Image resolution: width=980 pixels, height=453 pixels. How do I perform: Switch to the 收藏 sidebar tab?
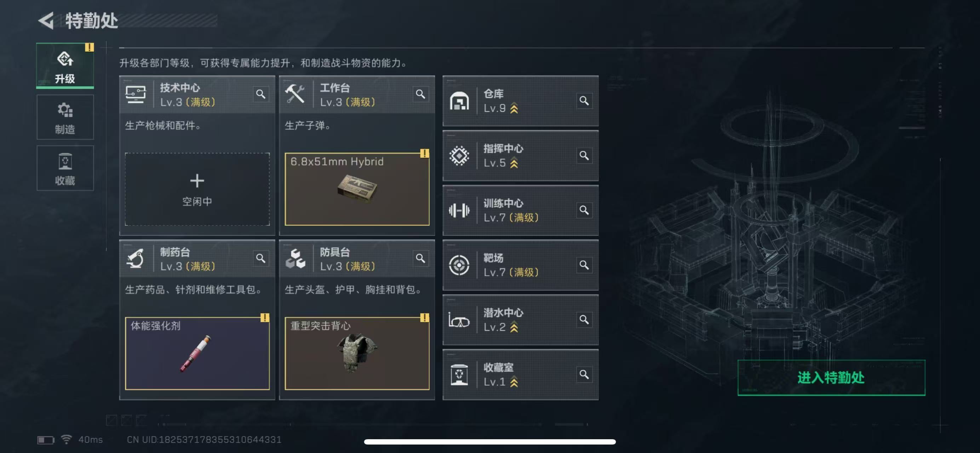click(x=65, y=168)
